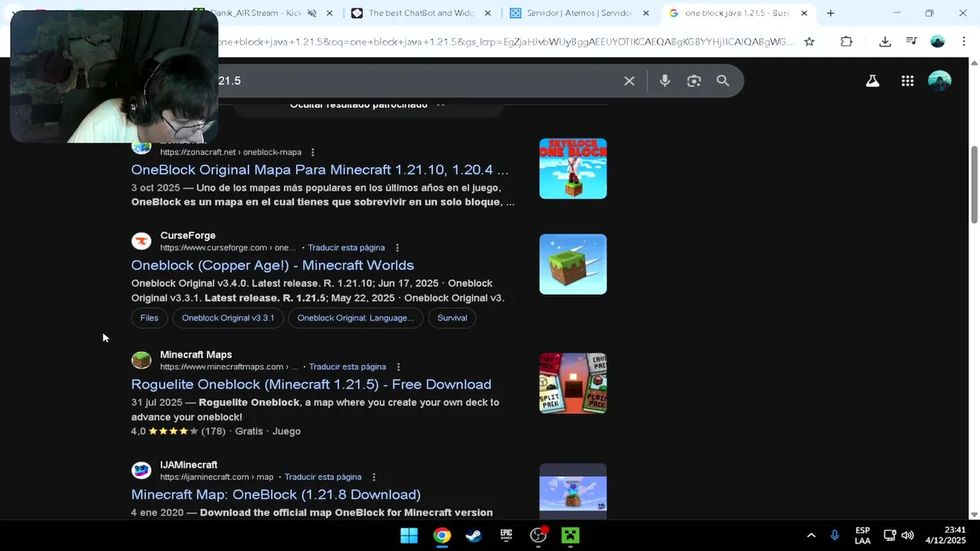Image resolution: width=980 pixels, height=551 pixels.
Task: Click zonacraft.net oneblock-mapa URL text
Action: [x=230, y=152]
